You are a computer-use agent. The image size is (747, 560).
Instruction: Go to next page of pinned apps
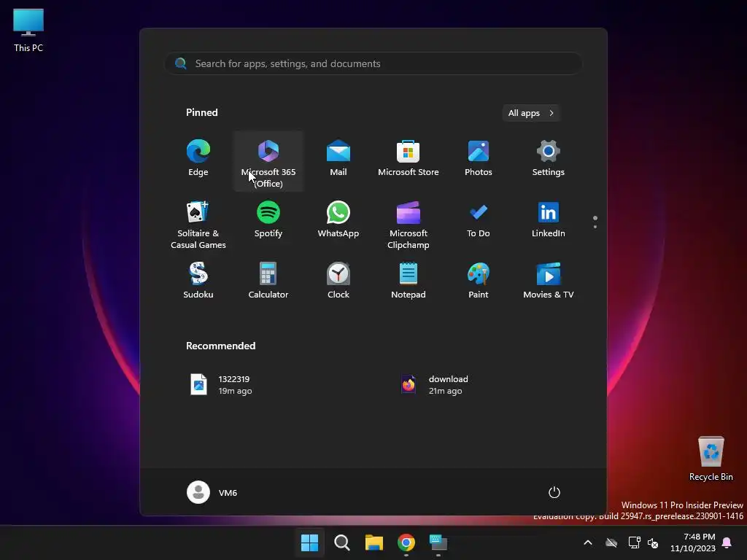595,227
